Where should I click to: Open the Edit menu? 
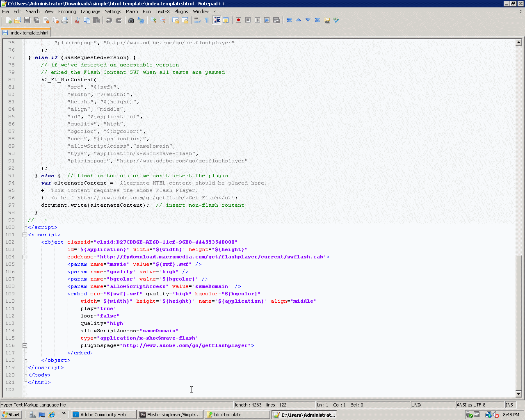click(x=17, y=11)
